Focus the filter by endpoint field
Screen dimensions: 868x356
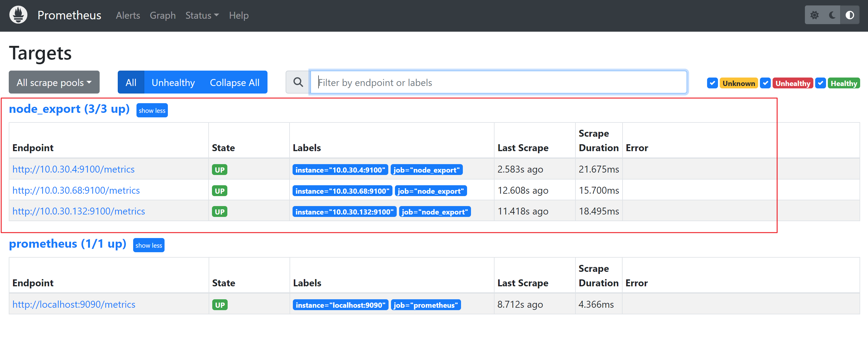(498, 82)
